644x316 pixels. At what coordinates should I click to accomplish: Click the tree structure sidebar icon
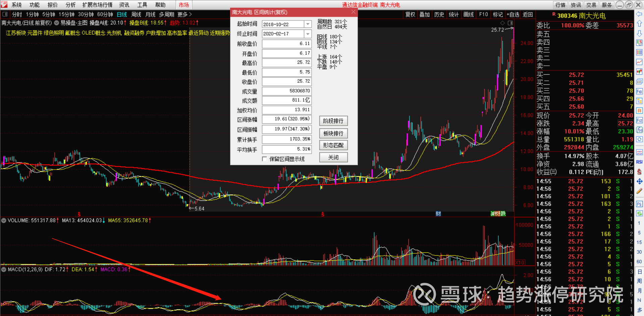click(639, 101)
